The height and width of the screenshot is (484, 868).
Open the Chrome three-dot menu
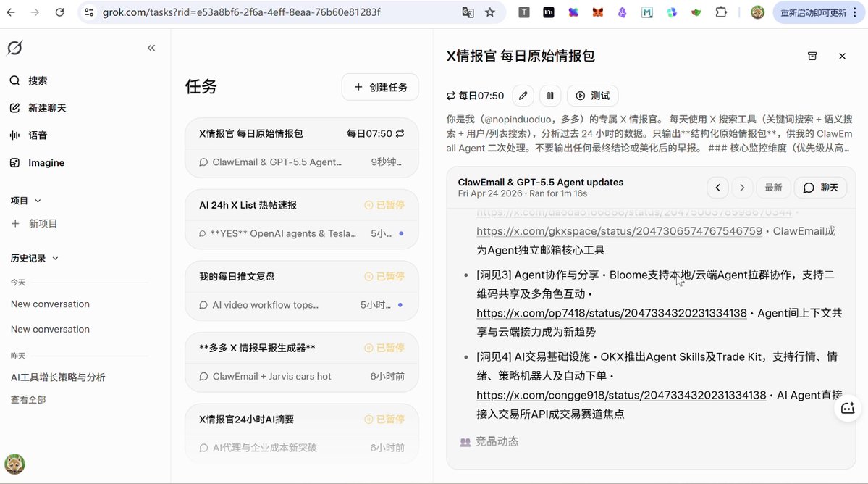(x=855, y=12)
